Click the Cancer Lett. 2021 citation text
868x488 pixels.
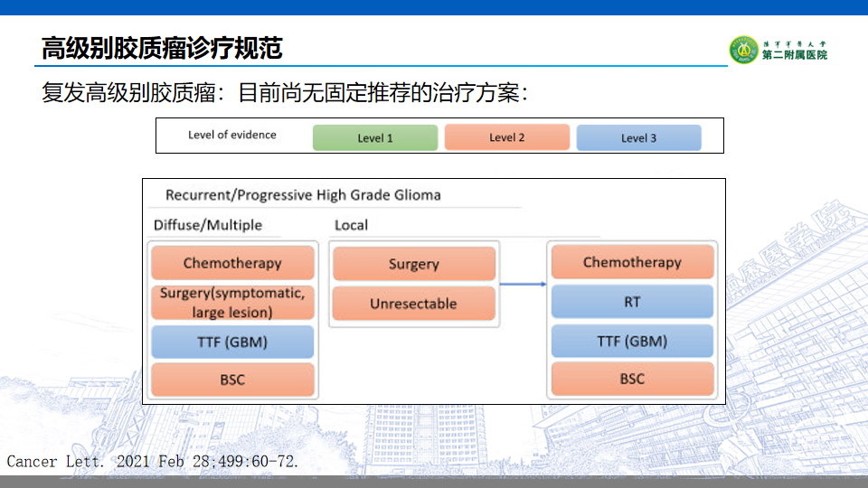153,462
